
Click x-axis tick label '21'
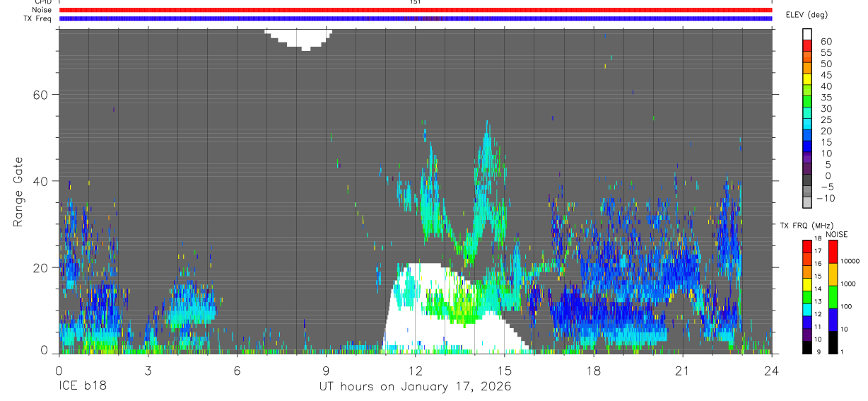click(x=682, y=371)
